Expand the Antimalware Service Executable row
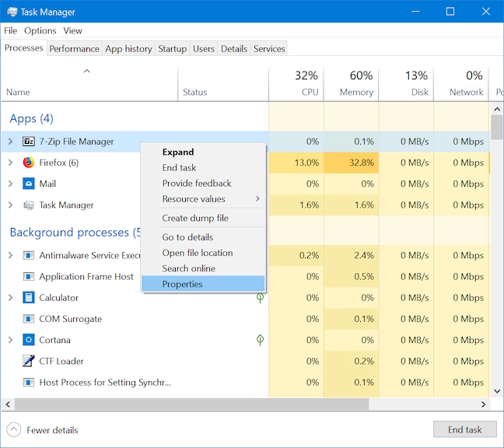Viewport: 504px width, 448px height. click(11, 255)
